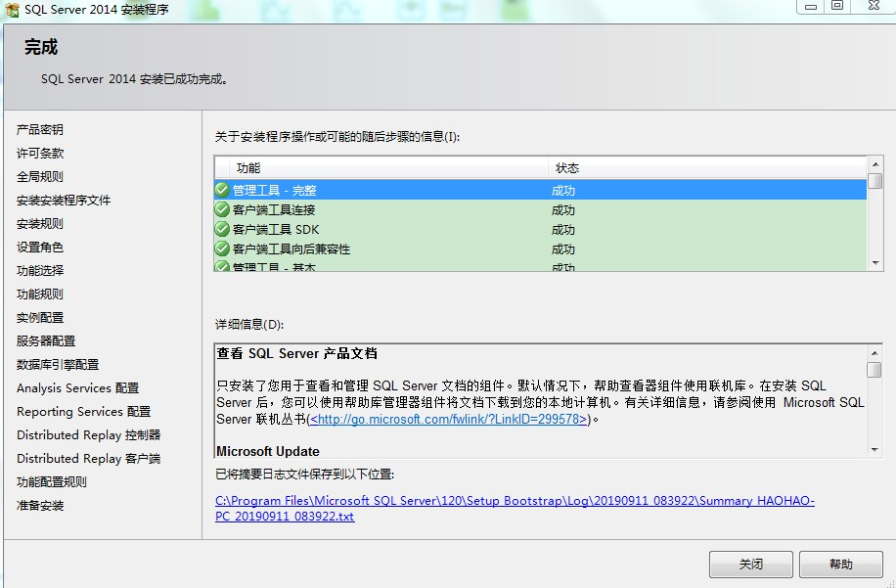Click 成功 status of 客户端工具 SDK row
Viewport: 896px width, 588px height.
(x=562, y=230)
